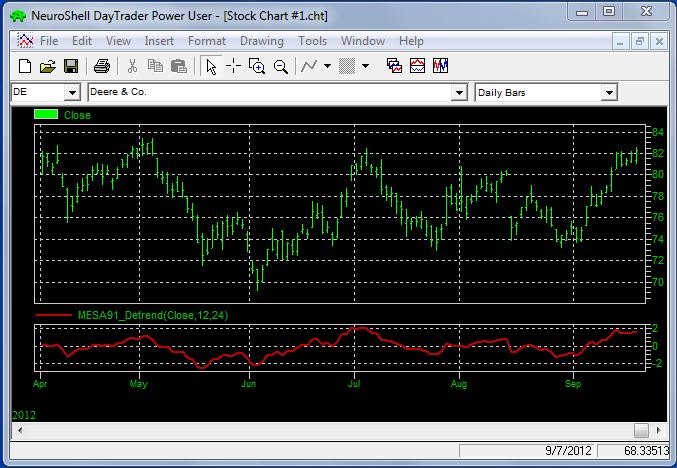Screen dimensions: 677x468
Task: Click the 70 price axis label
Action: (x=658, y=282)
